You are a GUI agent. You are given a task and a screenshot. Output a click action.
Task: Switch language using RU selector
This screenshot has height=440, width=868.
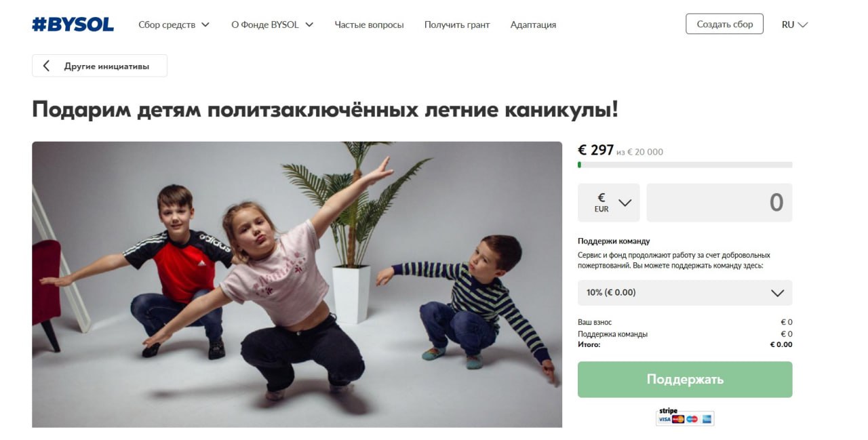coord(795,24)
